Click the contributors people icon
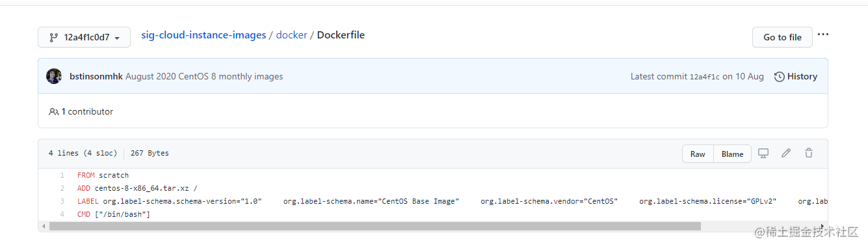This screenshot has width=868, height=248. click(x=54, y=112)
